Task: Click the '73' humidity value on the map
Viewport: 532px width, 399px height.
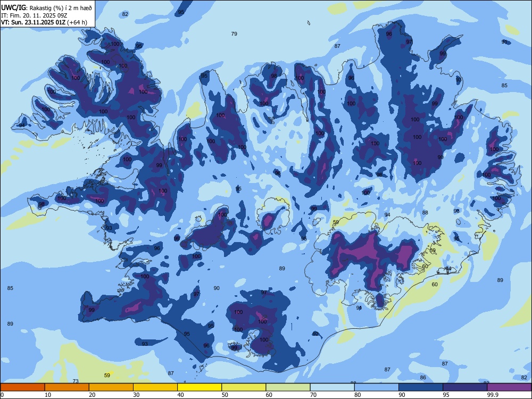Action: [x=76, y=381]
